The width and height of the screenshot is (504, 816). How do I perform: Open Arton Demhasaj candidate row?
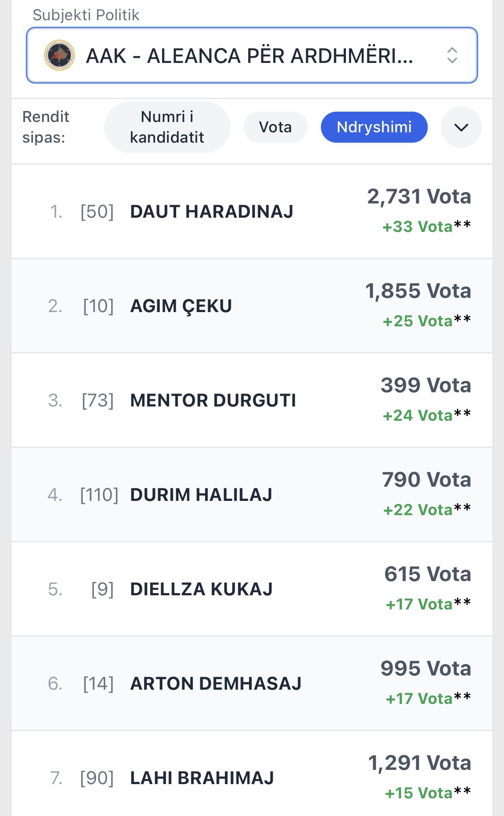click(215, 684)
